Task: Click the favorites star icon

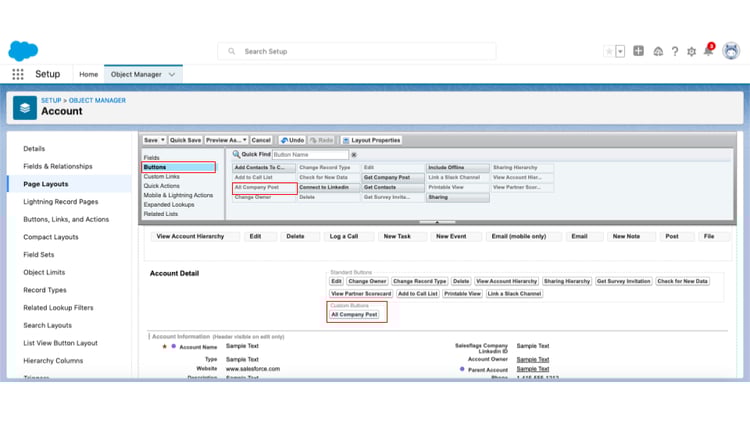Action: pos(609,51)
